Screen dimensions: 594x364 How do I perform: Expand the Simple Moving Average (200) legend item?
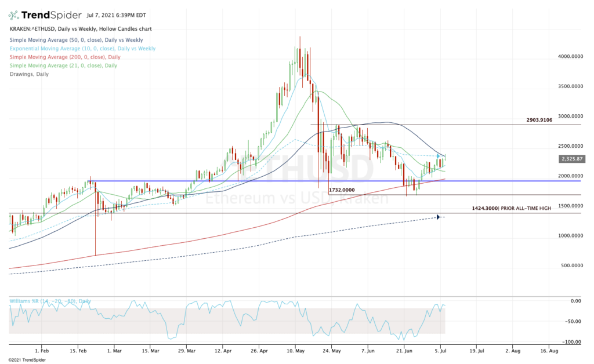tap(67, 57)
